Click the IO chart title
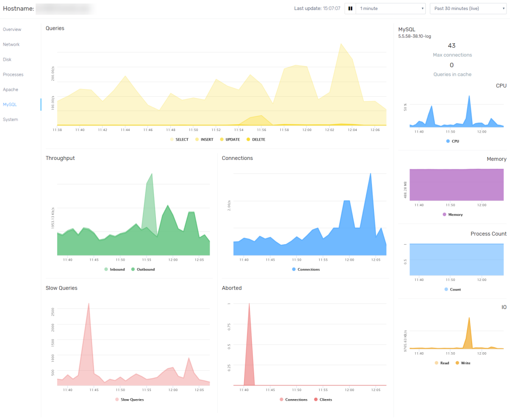Viewport: 510px width, 420px height. tap(504, 307)
